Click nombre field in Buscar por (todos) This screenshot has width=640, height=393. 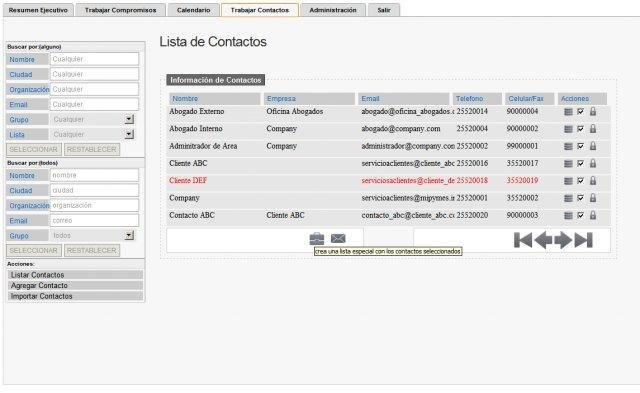[x=94, y=175]
